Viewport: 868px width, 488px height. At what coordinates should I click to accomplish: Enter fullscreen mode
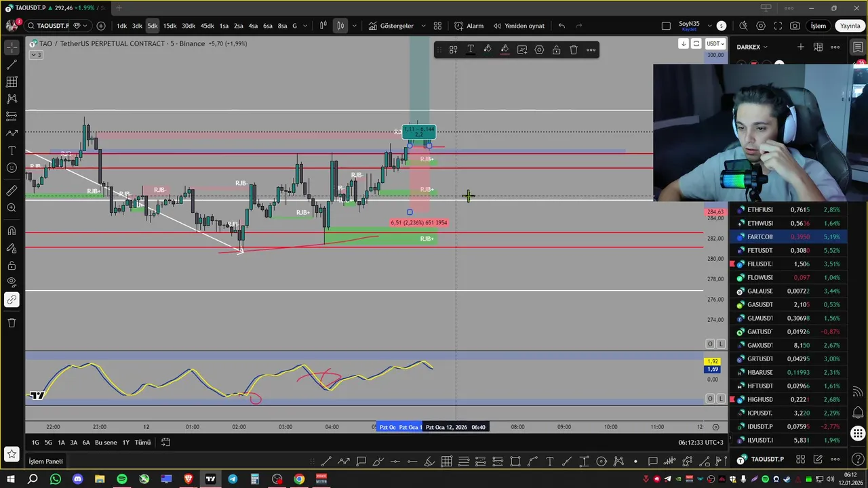click(x=778, y=26)
